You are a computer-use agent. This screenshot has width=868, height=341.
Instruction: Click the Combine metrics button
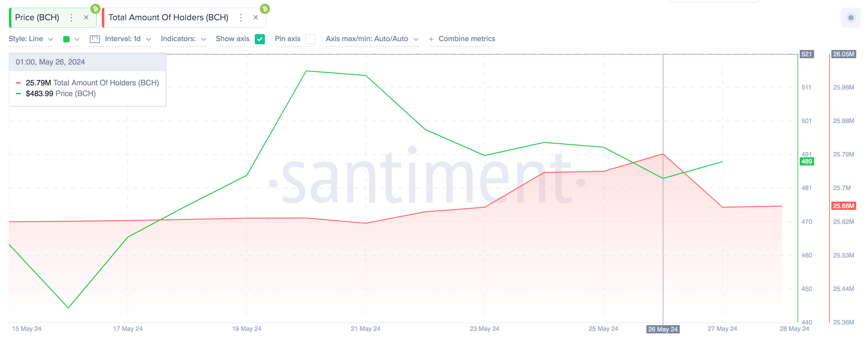[462, 39]
